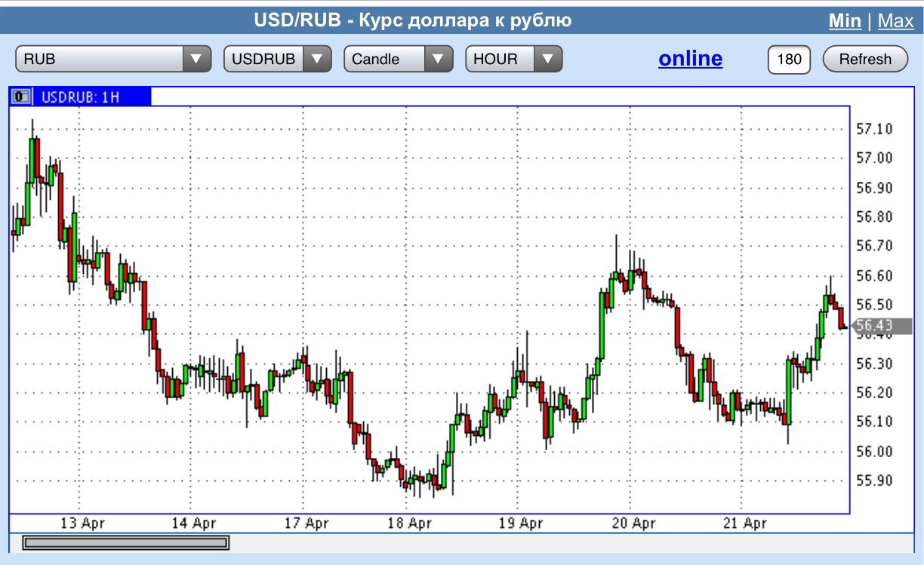Click the Max link
The height and width of the screenshot is (565, 924).
tap(896, 21)
